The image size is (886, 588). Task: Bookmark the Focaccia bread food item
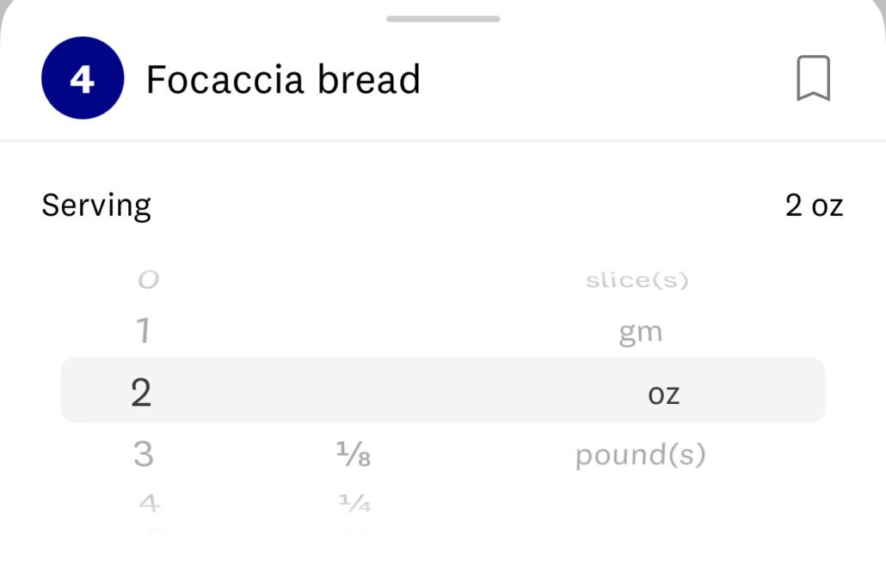pos(814,77)
